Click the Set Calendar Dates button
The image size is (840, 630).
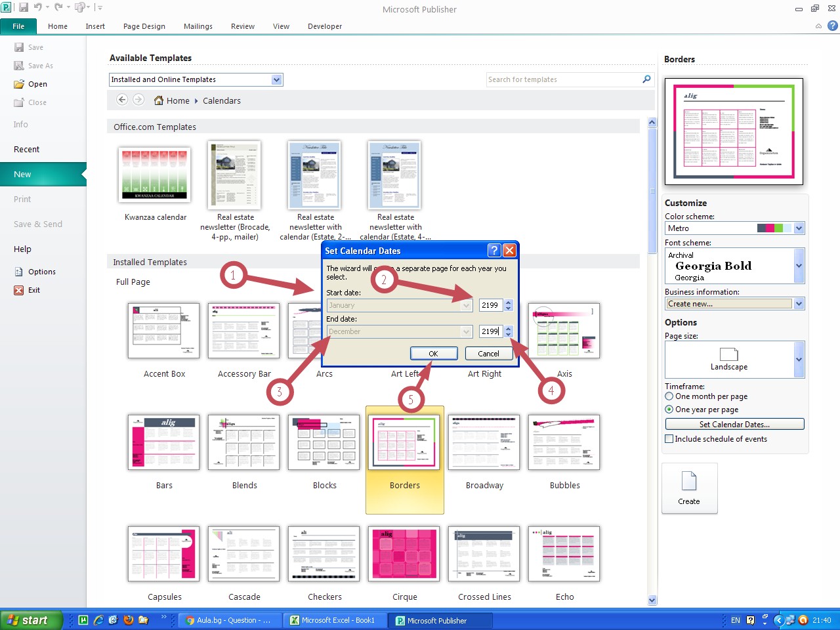point(734,425)
